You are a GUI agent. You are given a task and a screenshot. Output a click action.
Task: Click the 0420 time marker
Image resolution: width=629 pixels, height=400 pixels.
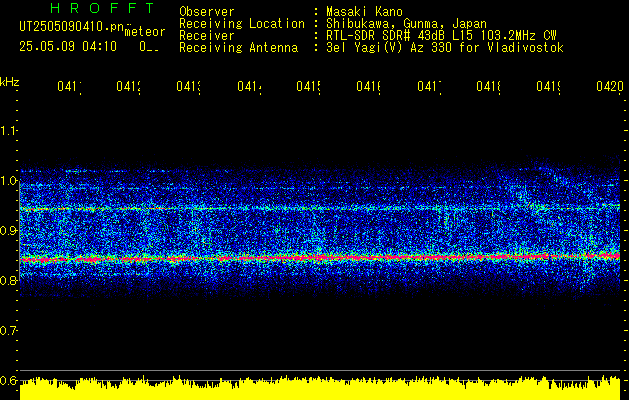point(610,86)
